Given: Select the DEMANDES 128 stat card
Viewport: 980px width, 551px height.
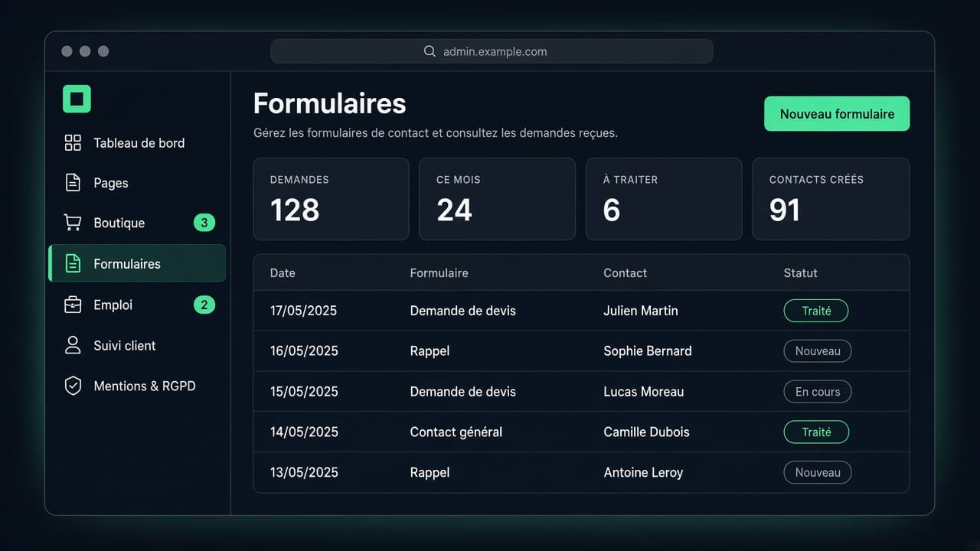Looking at the screenshot, I should coord(331,199).
